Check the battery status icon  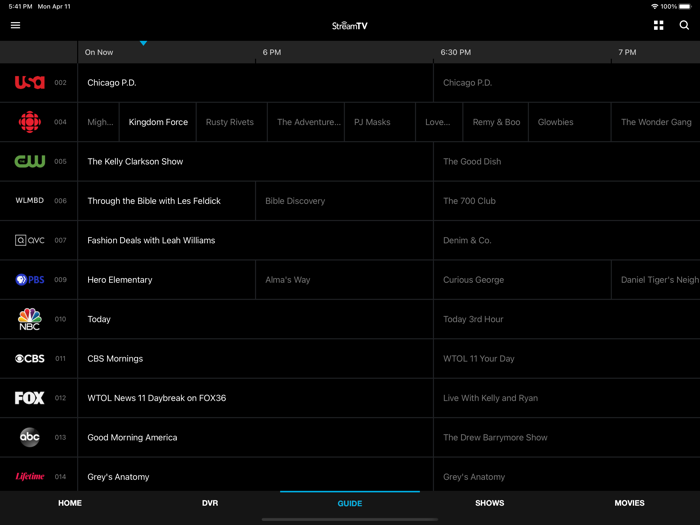tap(685, 7)
